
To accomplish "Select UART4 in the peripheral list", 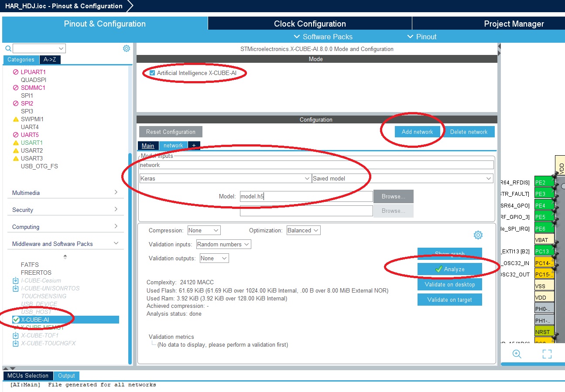I will point(30,127).
